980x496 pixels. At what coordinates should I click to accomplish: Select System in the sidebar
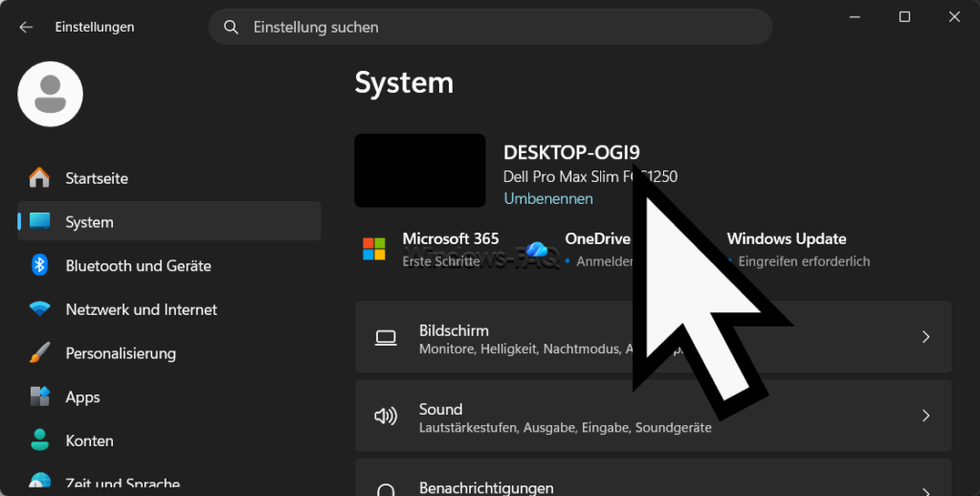coord(169,221)
